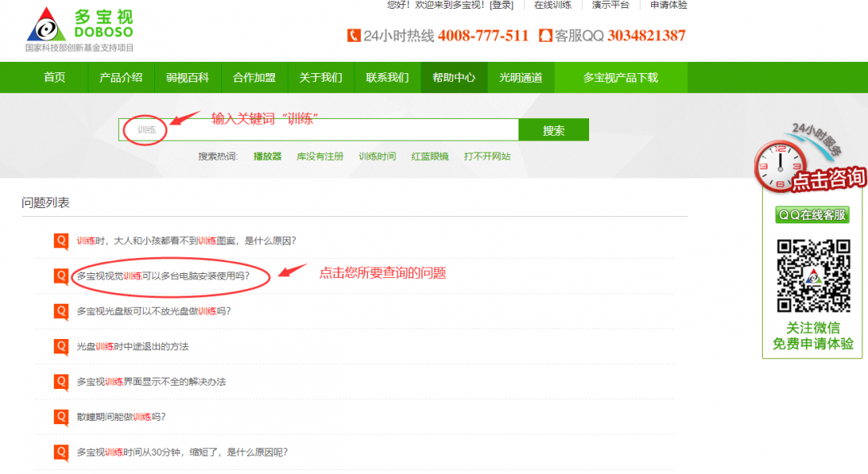Click the QQ customer service icon
The width and height of the screenshot is (868, 474).
(545, 36)
